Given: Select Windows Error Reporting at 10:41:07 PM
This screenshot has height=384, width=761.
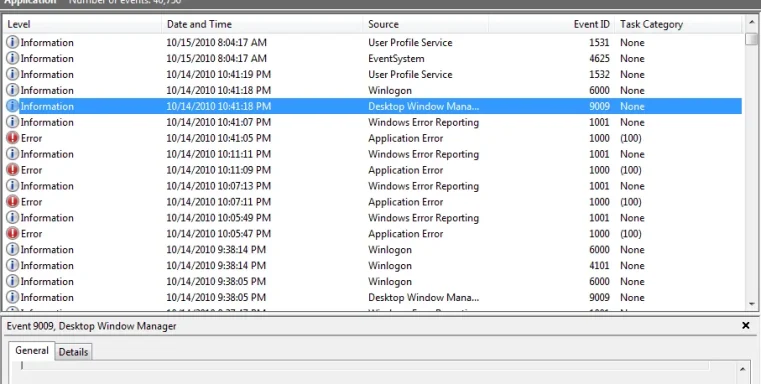Looking at the screenshot, I should click(x=423, y=122).
